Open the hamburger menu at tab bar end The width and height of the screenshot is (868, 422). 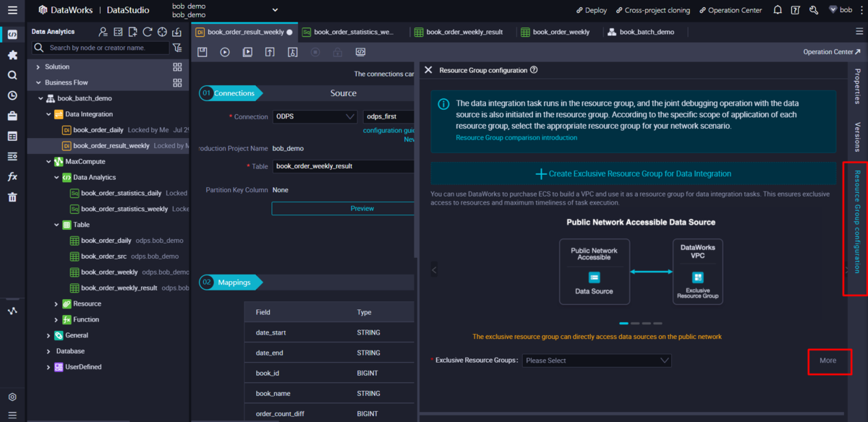[859, 32]
